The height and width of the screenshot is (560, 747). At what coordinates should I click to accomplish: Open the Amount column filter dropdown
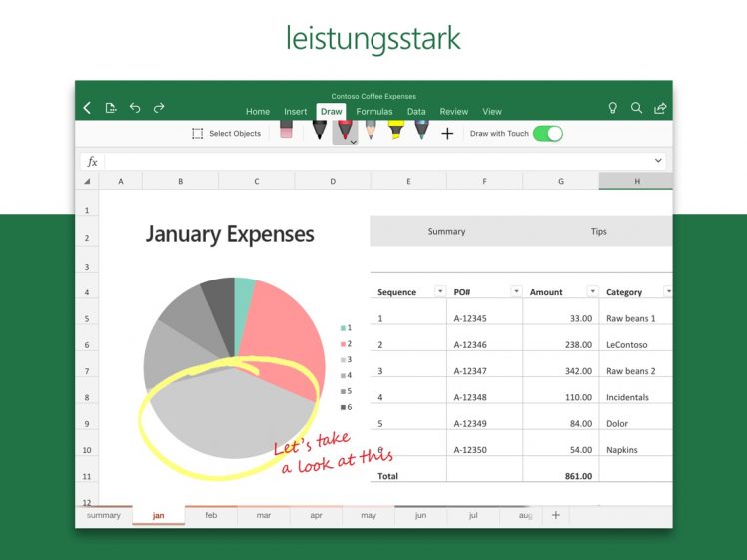tap(592, 291)
